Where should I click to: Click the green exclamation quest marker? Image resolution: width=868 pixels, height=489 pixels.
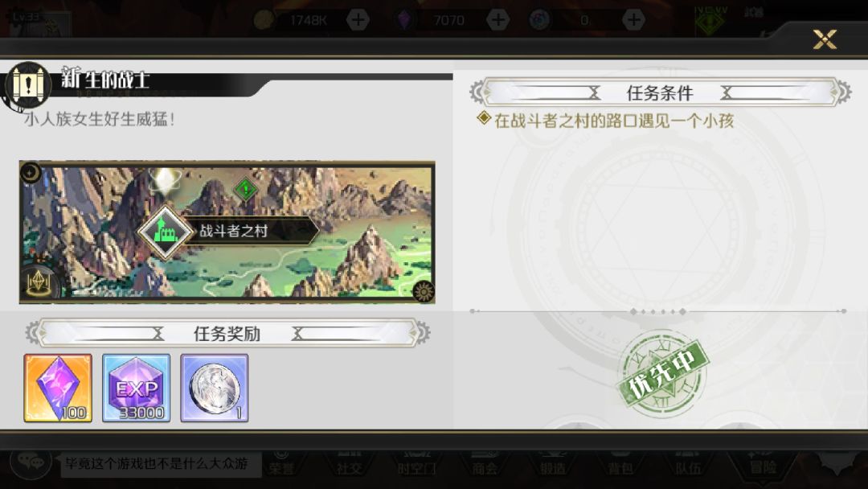pyautogui.click(x=245, y=189)
